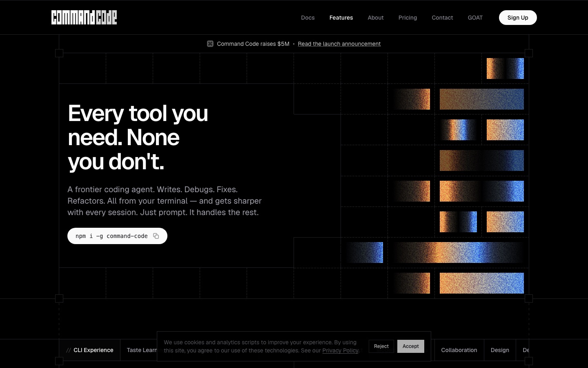588x368 pixels.
Task: Click the npm i -g command-code pill
Action: [117, 236]
